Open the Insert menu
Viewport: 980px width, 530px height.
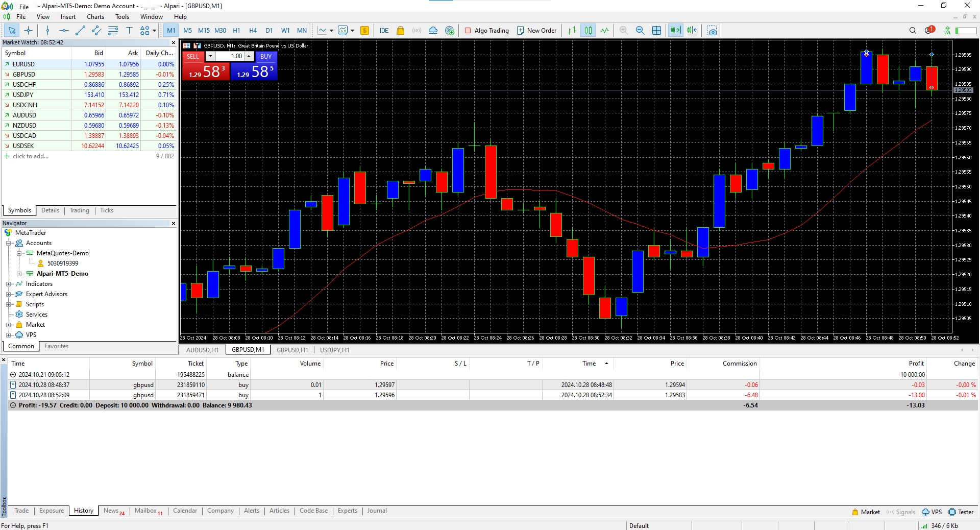point(68,17)
